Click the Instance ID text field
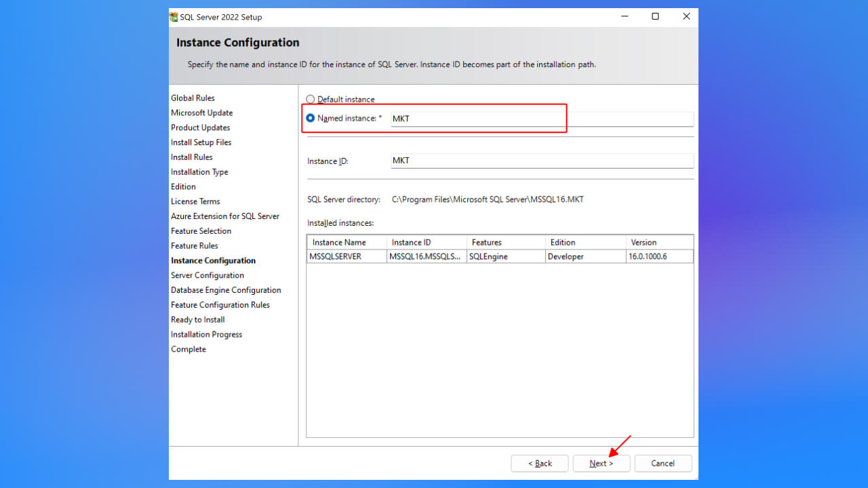868x488 pixels. 542,161
